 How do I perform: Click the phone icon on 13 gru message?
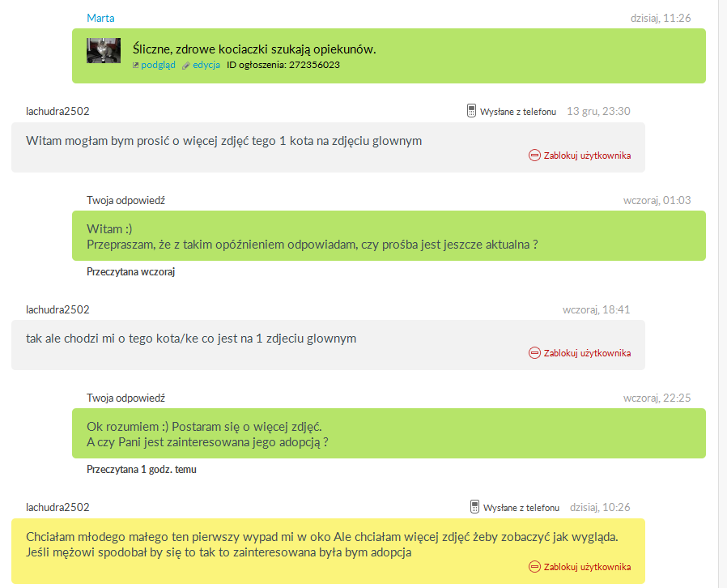click(471, 111)
